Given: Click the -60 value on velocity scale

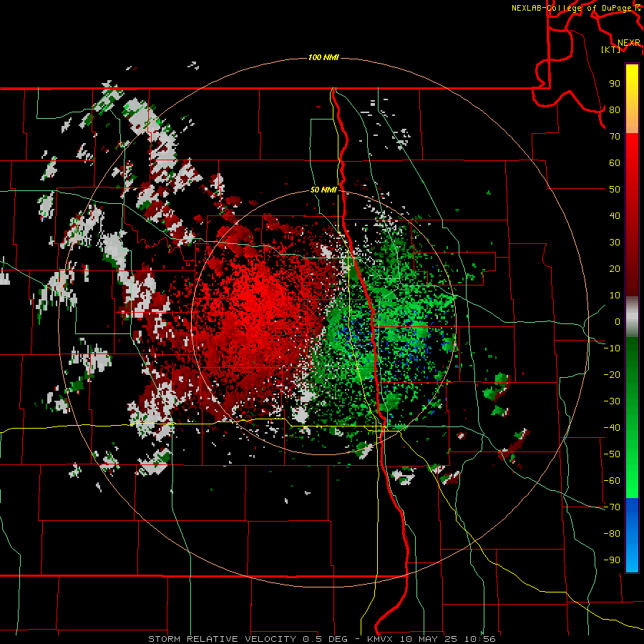Looking at the screenshot, I should coord(612,481).
